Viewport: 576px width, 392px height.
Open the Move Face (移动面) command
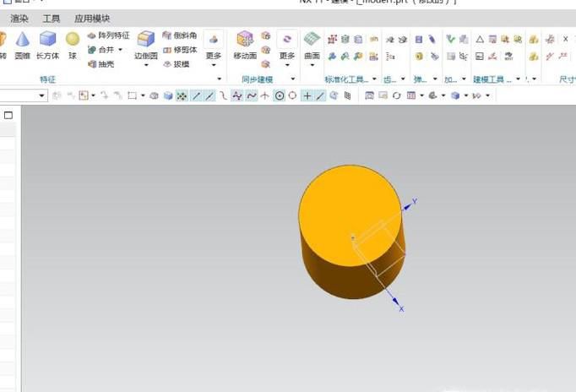245,44
